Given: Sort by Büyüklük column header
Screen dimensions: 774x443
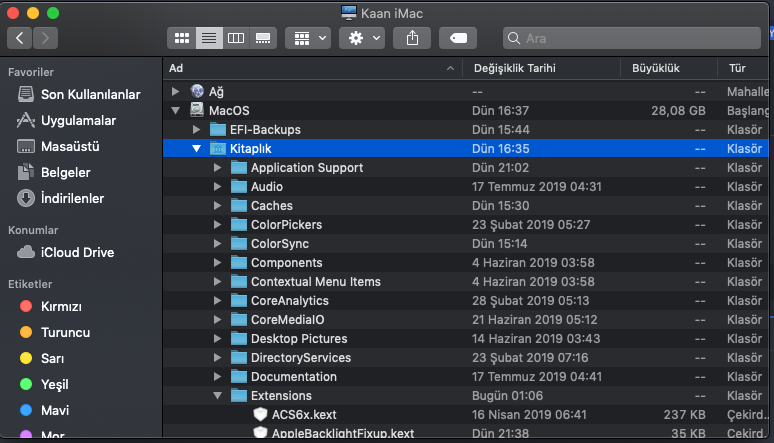Looking at the screenshot, I should tap(655, 68).
